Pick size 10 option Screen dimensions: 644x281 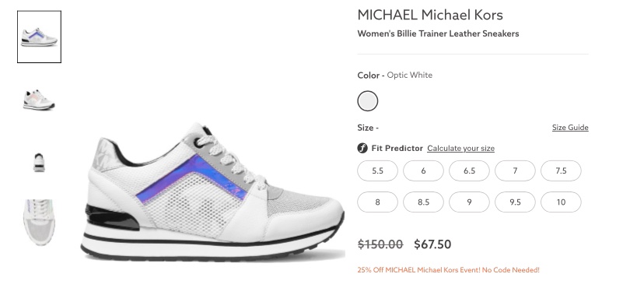coord(561,202)
